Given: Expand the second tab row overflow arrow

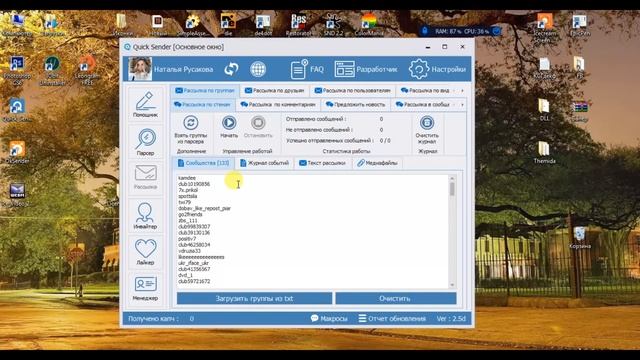Looking at the screenshot, I should (462, 105).
